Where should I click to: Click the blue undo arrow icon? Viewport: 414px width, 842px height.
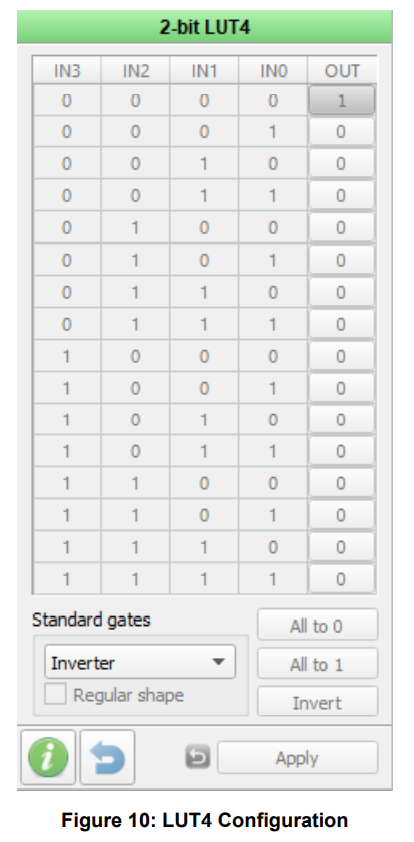[x=107, y=757]
